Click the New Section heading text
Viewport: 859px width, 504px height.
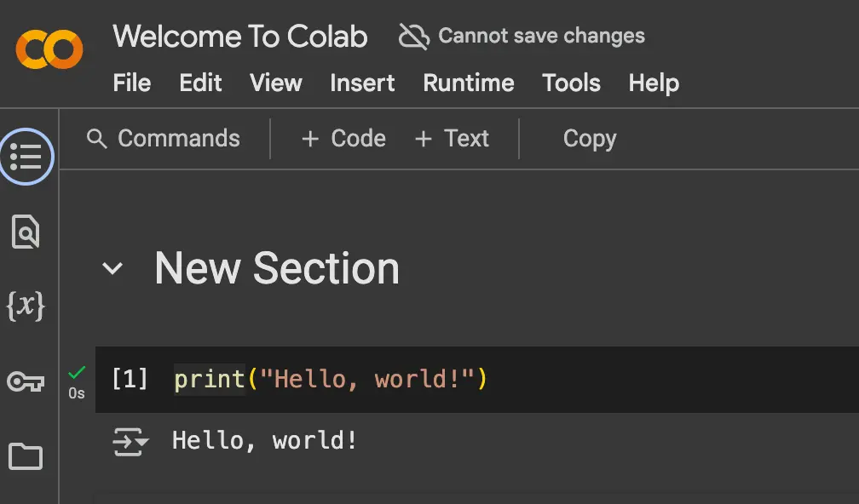[x=277, y=268]
